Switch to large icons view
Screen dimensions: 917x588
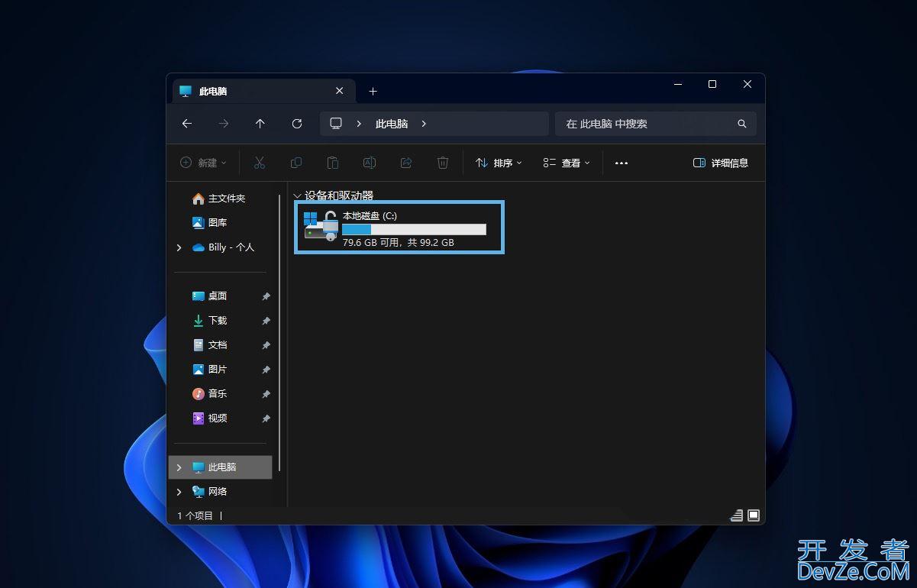(754, 515)
